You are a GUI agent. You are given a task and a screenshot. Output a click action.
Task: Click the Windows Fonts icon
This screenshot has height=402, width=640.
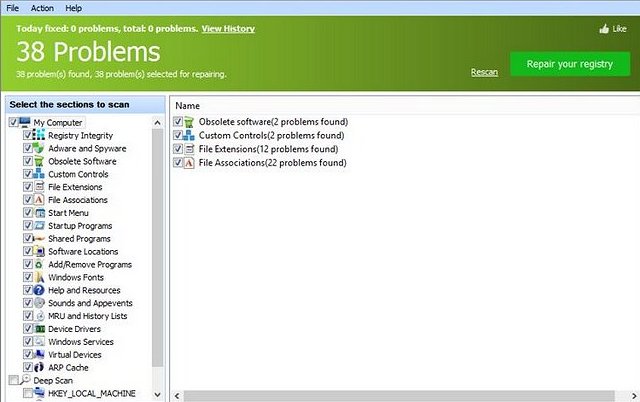click(40, 278)
